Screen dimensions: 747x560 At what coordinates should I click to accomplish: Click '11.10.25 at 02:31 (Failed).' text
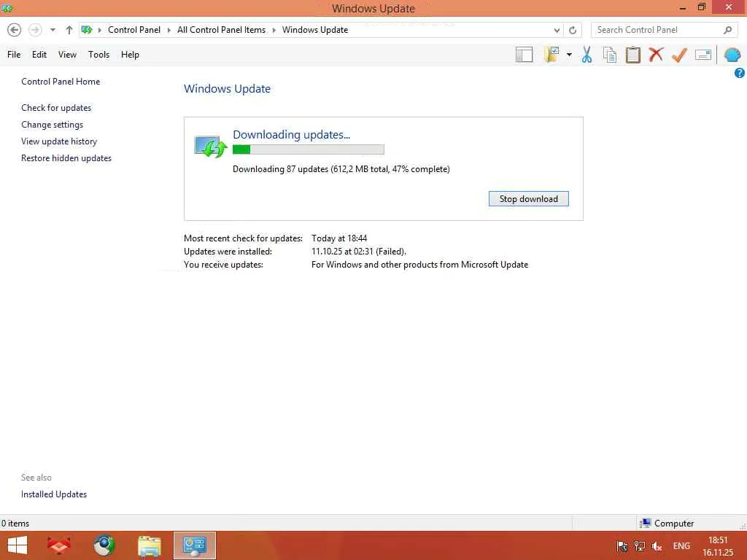[359, 252]
